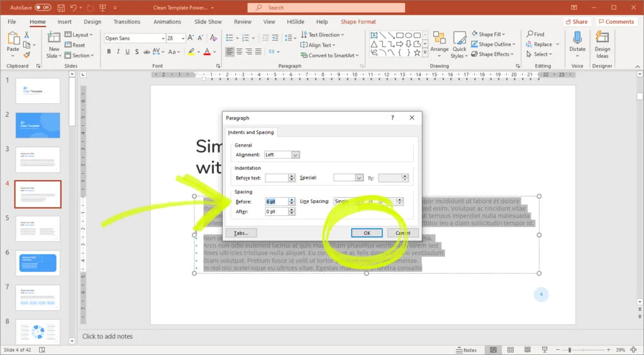Switch to Slide Sorter view

click(511, 350)
